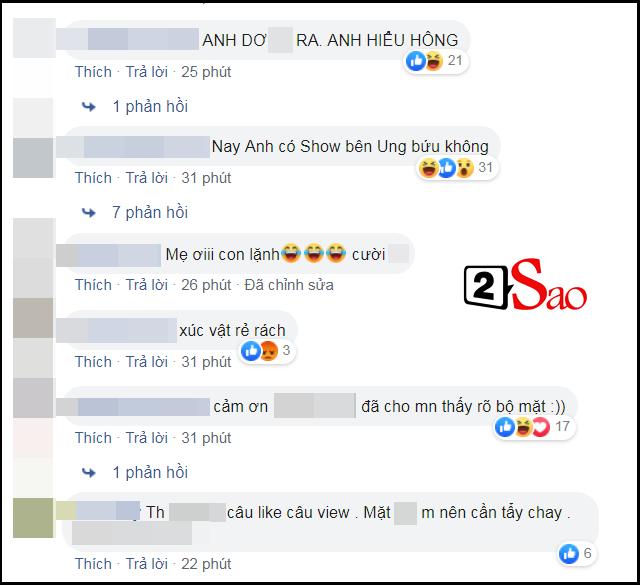Reply to the xúc vật rẻ rách comment
This screenshot has width=640, height=585.
(147, 362)
